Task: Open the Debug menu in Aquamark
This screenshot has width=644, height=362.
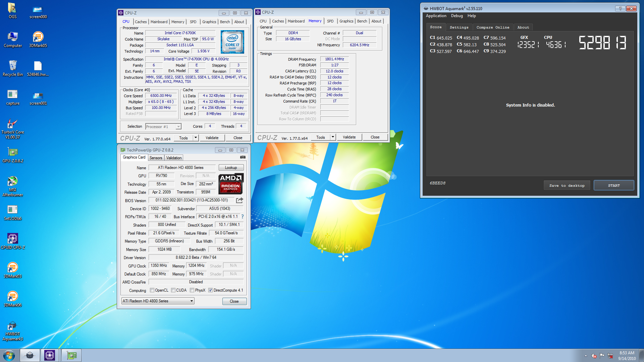Action: (457, 16)
